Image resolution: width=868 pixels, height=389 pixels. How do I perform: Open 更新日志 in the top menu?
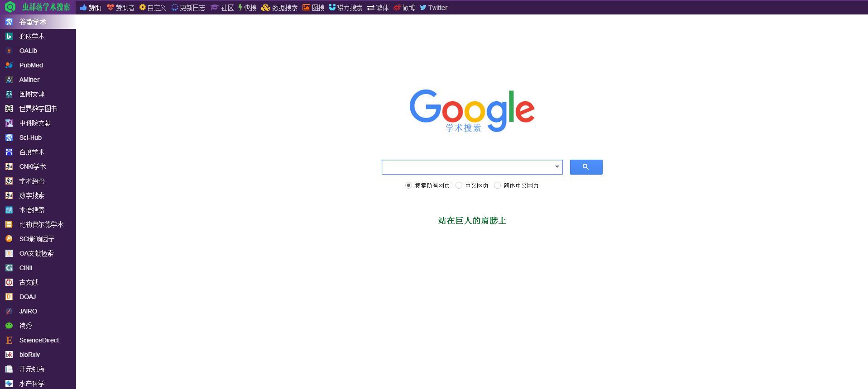click(188, 8)
